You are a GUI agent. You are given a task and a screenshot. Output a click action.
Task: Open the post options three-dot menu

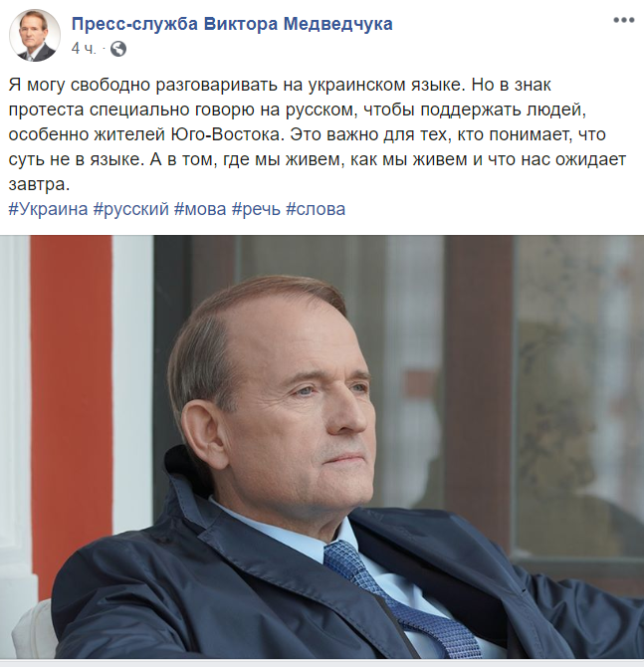pyautogui.click(x=623, y=20)
